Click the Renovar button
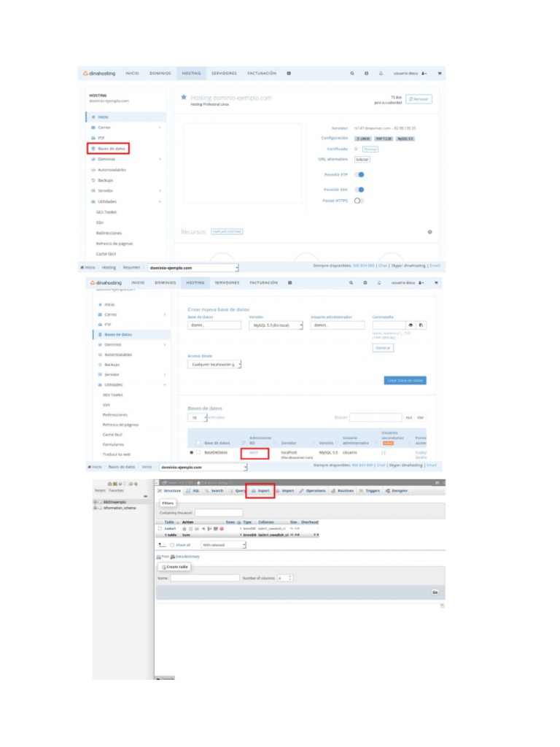The width and height of the screenshot is (560, 747). pos(419,99)
